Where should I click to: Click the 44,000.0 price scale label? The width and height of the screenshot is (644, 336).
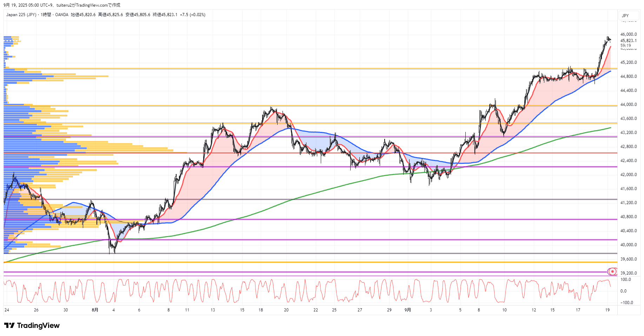[x=628, y=105]
